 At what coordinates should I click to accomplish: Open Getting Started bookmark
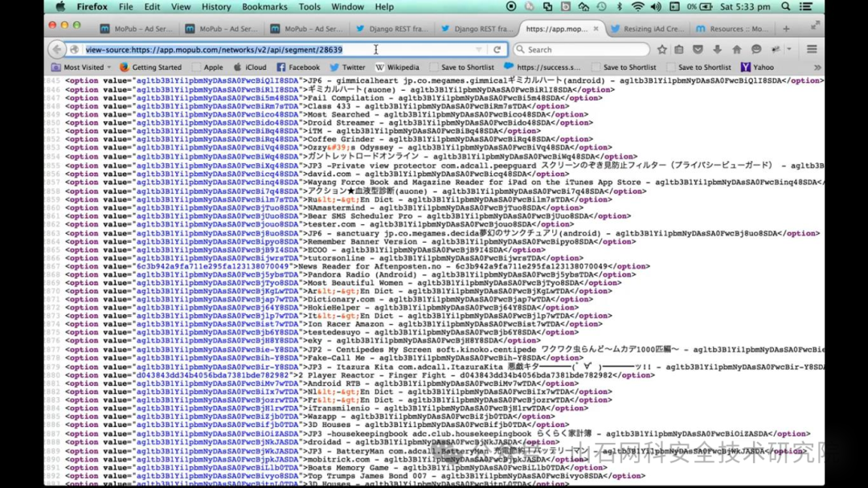point(150,67)
